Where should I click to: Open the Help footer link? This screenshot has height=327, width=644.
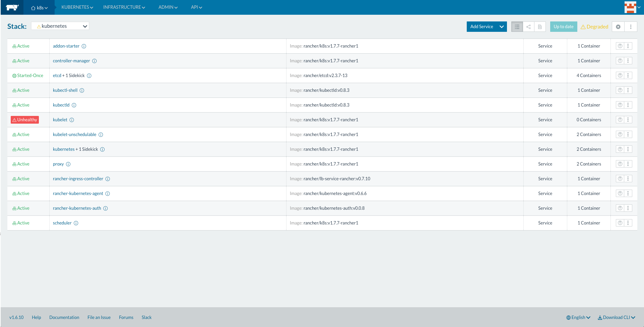point(37,318)
